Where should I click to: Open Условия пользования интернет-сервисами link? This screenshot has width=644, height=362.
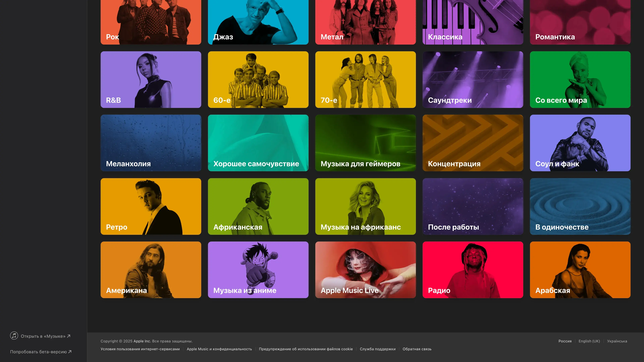[140, 349]
